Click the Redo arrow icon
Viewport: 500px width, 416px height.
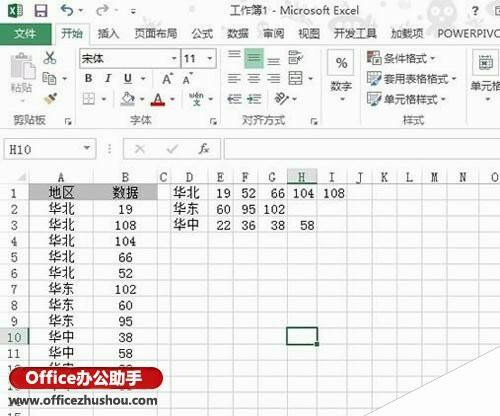point(102,11)
